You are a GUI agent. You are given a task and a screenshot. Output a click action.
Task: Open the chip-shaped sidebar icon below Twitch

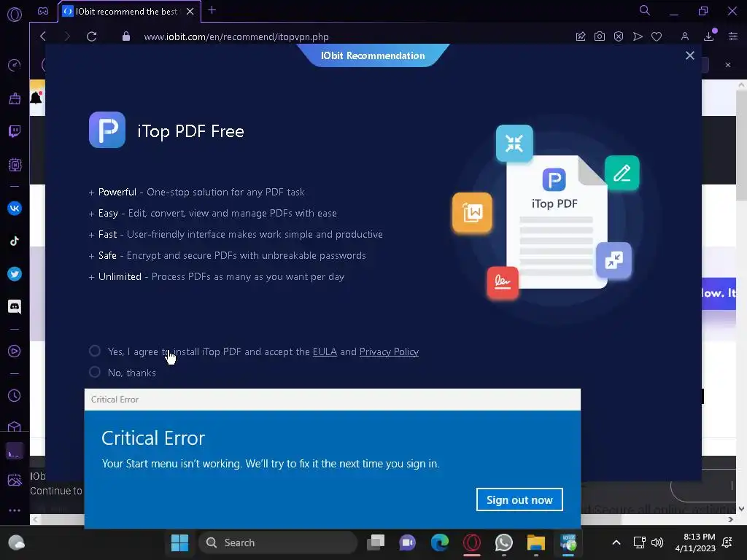[x=15, y=165]
